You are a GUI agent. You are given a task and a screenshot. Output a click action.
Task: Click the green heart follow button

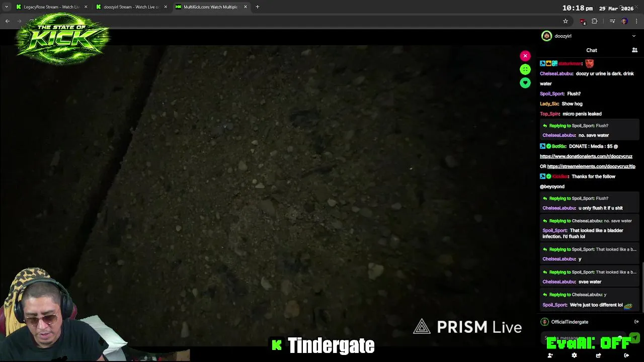pos(525,83)
